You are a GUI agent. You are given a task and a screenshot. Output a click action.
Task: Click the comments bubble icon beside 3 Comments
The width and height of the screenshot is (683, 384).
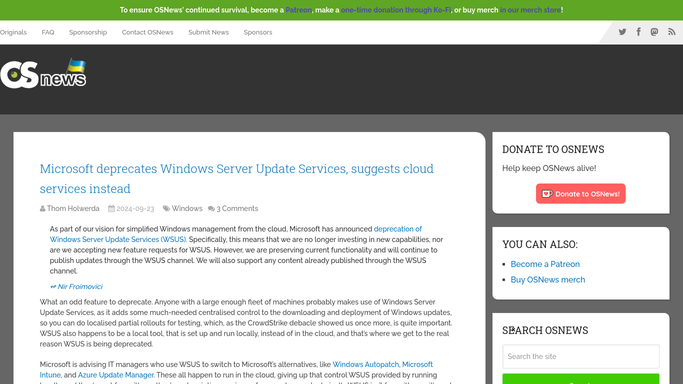pyautogui.click(x=211, y=209)
